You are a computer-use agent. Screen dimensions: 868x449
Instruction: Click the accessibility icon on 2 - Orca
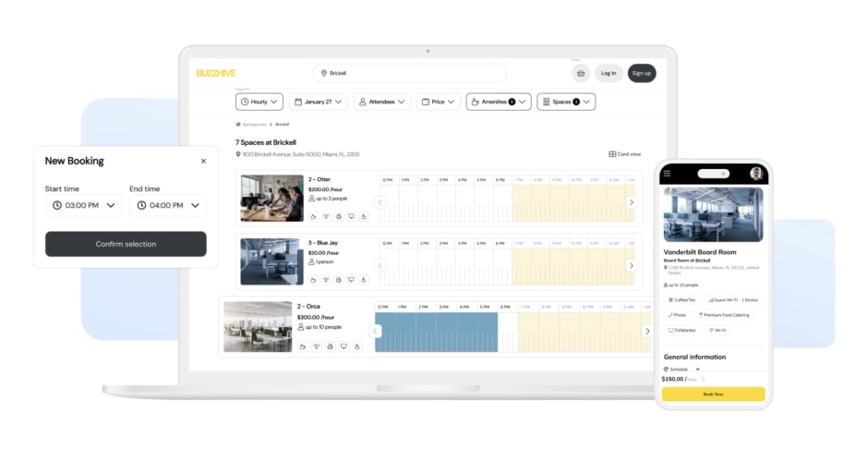point(357,346)
